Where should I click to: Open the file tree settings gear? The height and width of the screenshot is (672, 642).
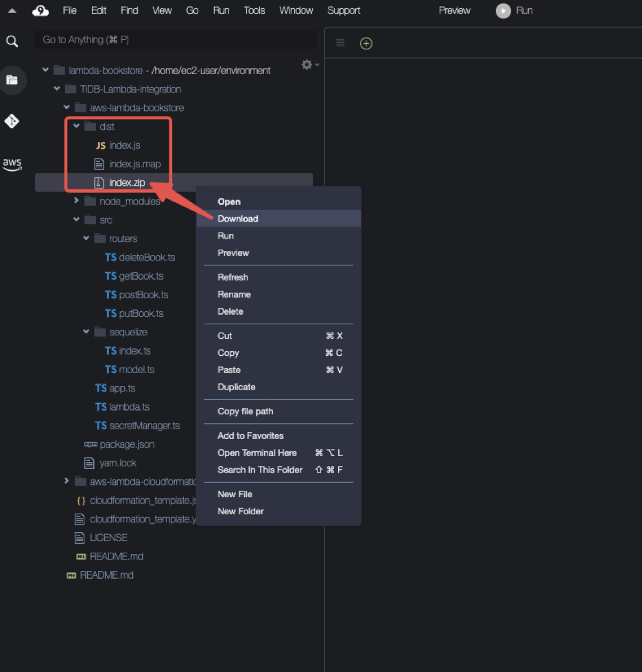tap(307, 64)
